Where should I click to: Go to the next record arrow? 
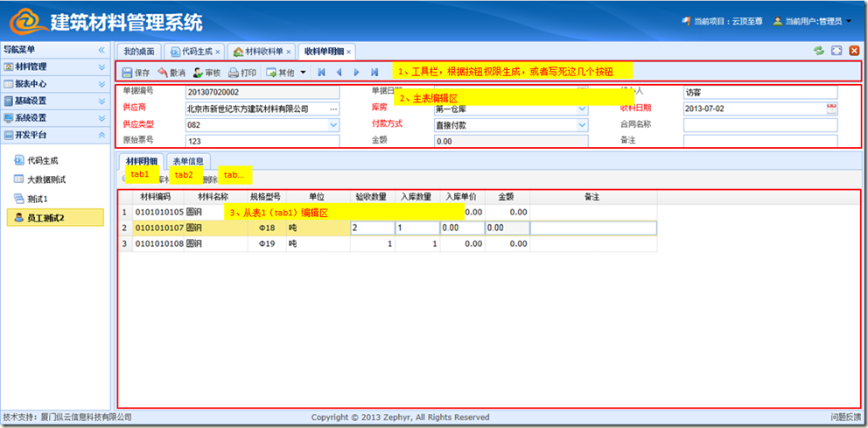pyautogui.click(x=356, y=73)
